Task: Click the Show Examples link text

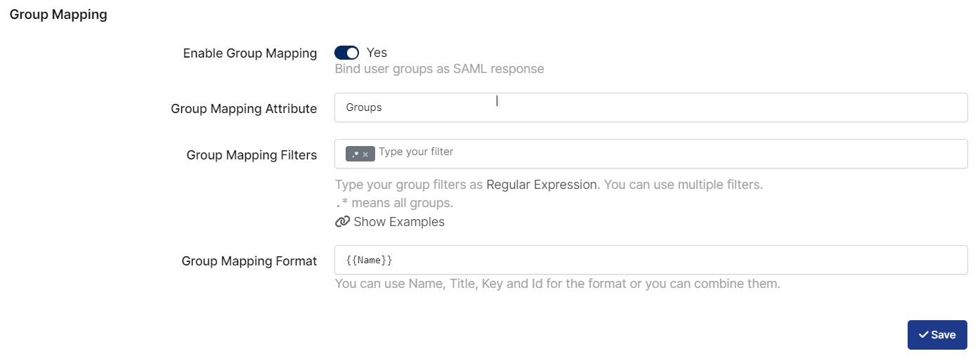Action: [398, 222]
